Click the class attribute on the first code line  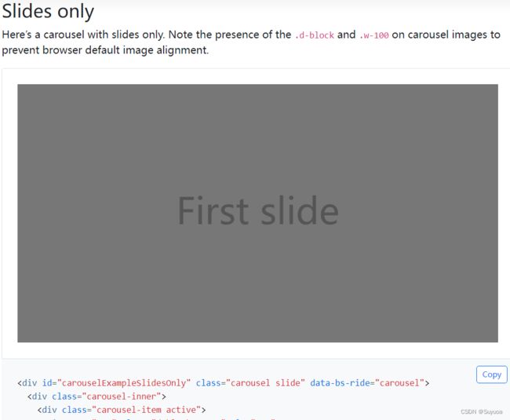pos(208,383)
